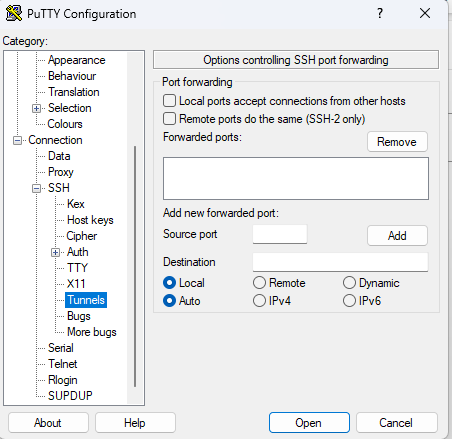The height and width of the screenshot is (439, 452).
Task: Open the Auth category
Action: coord(78,252)
